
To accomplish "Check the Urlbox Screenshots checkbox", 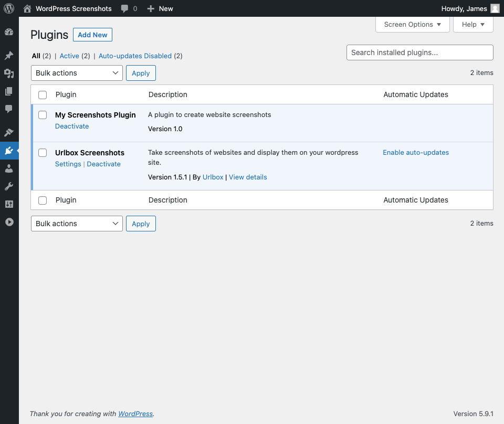I will pyautogui.click(x=43, y=153).
